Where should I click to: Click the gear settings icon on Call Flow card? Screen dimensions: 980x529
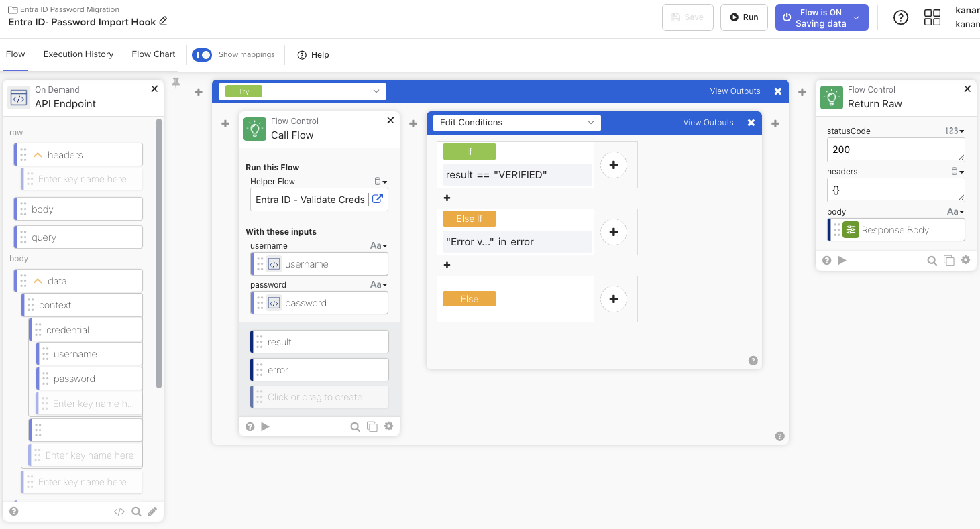(x=388, y=426)
